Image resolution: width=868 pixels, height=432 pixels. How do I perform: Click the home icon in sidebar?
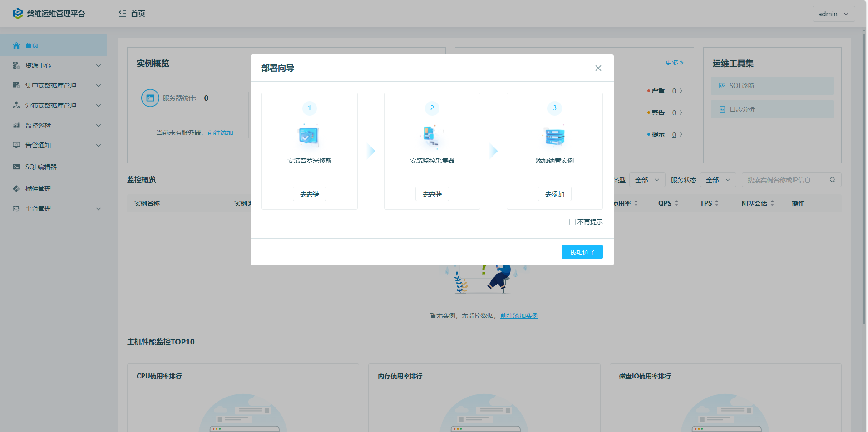[16, 45]
